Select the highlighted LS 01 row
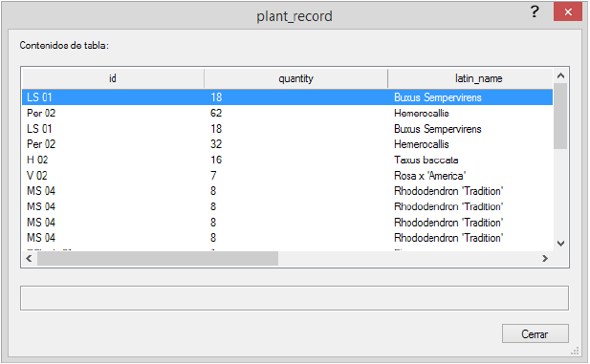 (288, 97)
